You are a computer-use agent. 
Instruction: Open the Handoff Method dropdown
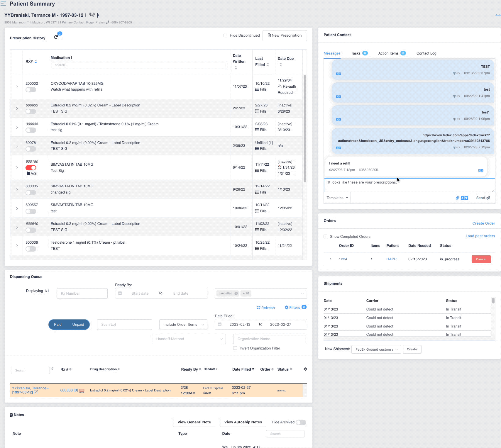pos(189,339)
